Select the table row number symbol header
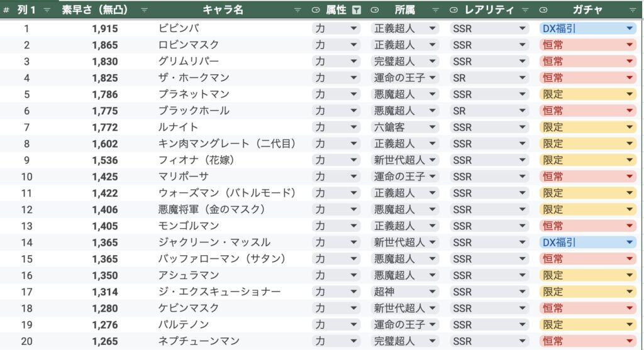The image size is (644, 350). tap(6, 10)
